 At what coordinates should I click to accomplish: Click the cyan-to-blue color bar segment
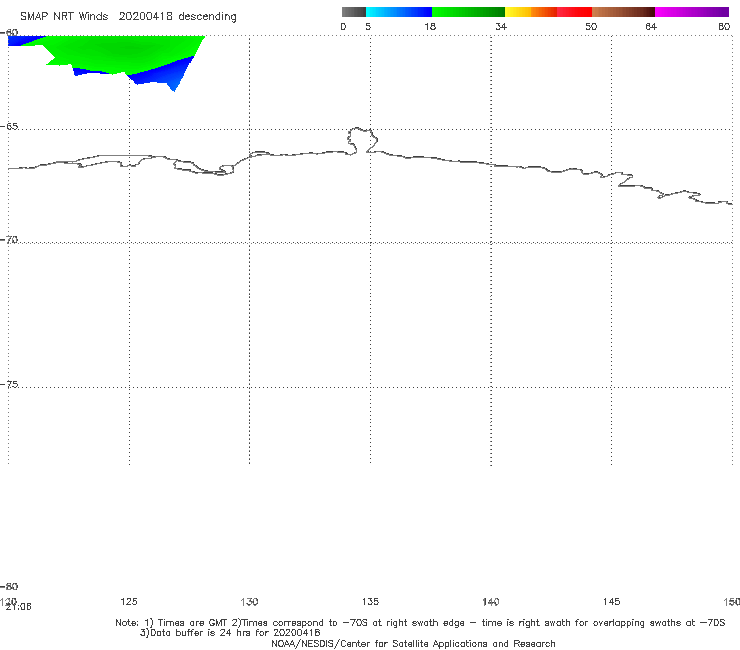[399, 12]
